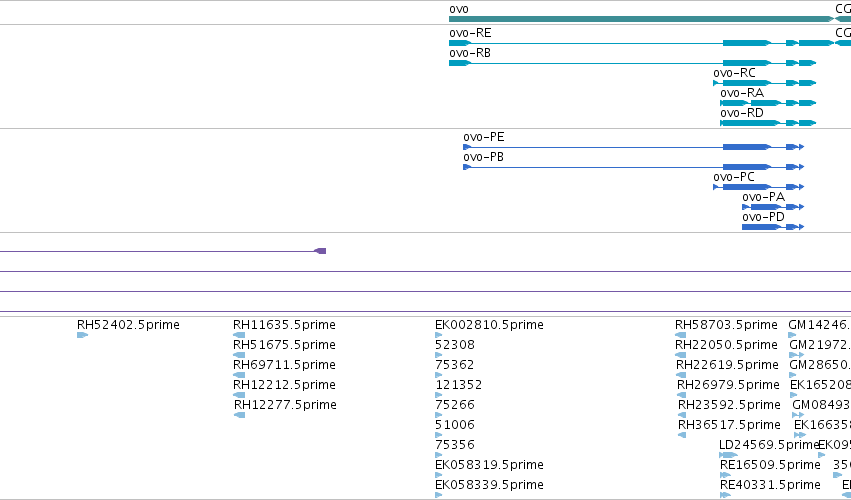The image size is (851, 500).
Task: Select EST RH69711.5prime
Action: [x=284, y=365]
